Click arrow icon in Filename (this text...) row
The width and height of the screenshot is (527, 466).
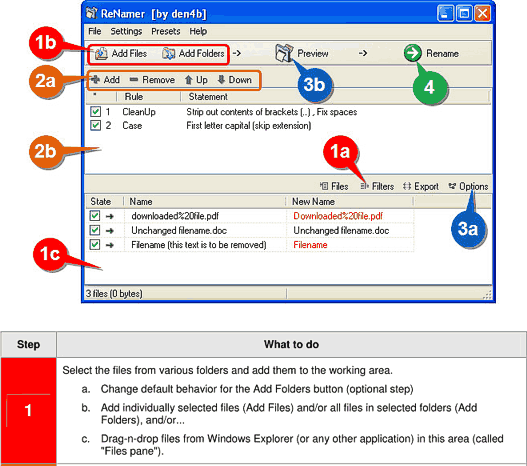pyautogui.click(x=110, y=245)
